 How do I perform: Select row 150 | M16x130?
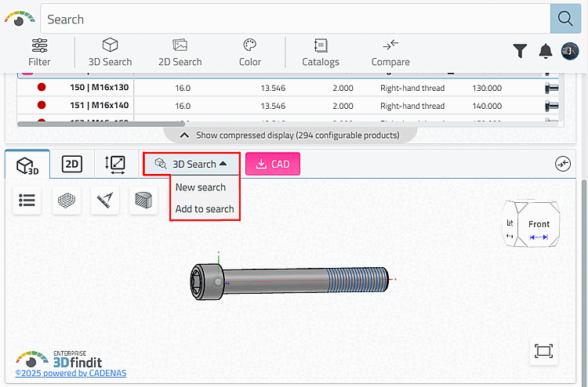[x=288, y=88]
